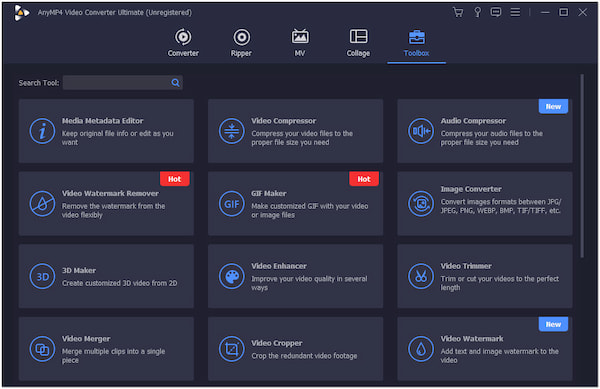The width and height of the screenshot is (600, 389).
Task: Click the Hot badge on Video Watermark Remover
Action: click(x=174, y=179)
